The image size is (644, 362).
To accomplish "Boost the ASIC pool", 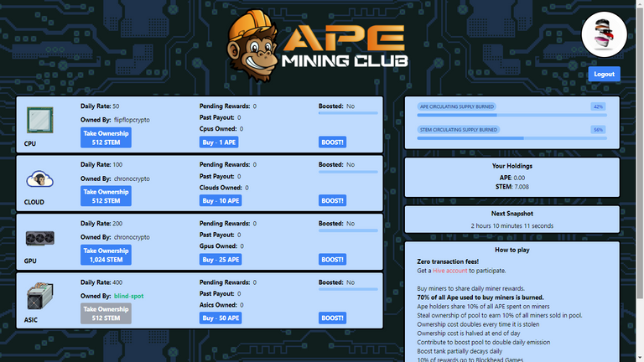I will point(332,318).
